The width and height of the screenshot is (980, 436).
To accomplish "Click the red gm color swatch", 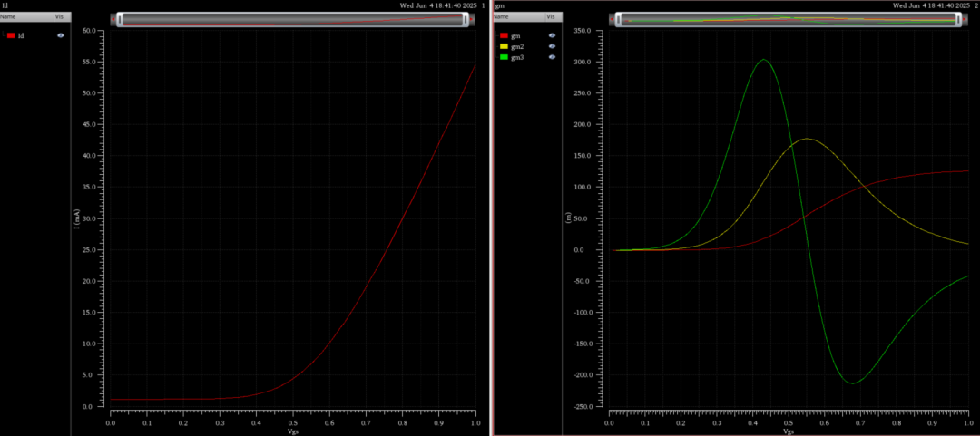I will coord(505,35).
